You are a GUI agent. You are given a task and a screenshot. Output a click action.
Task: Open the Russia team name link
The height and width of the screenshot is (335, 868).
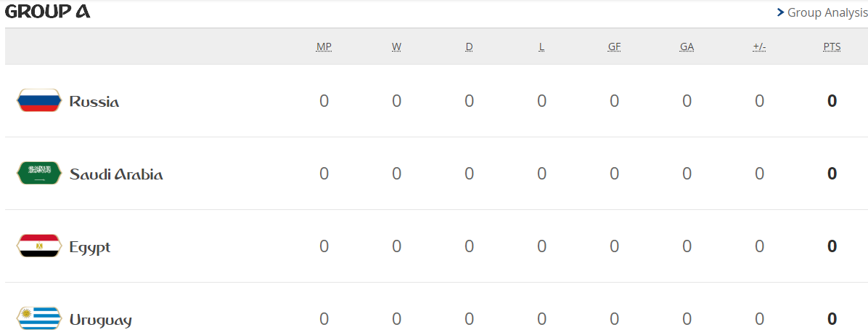94,102
